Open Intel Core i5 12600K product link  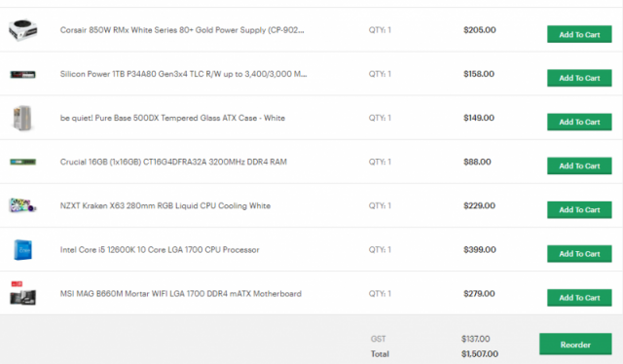click(160, 249)
